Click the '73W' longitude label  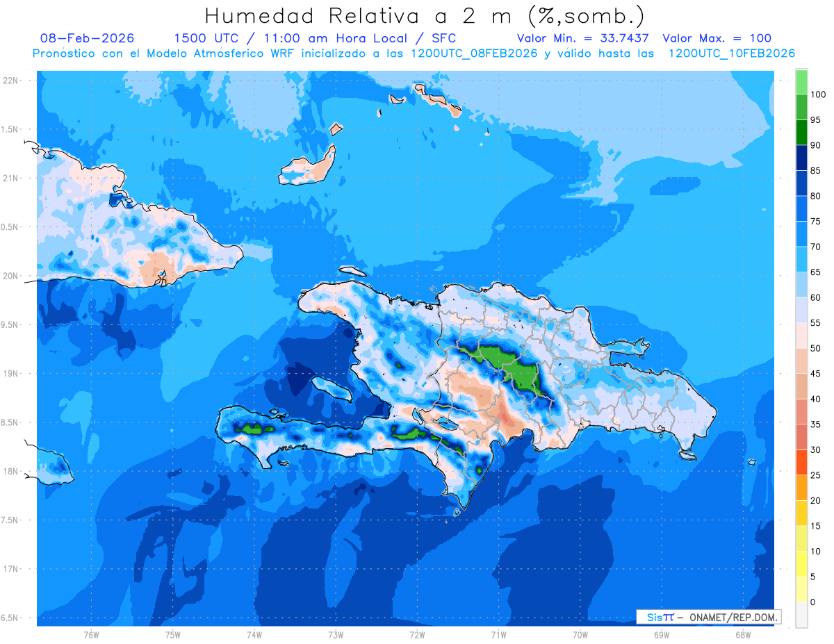tap(336, 635)
